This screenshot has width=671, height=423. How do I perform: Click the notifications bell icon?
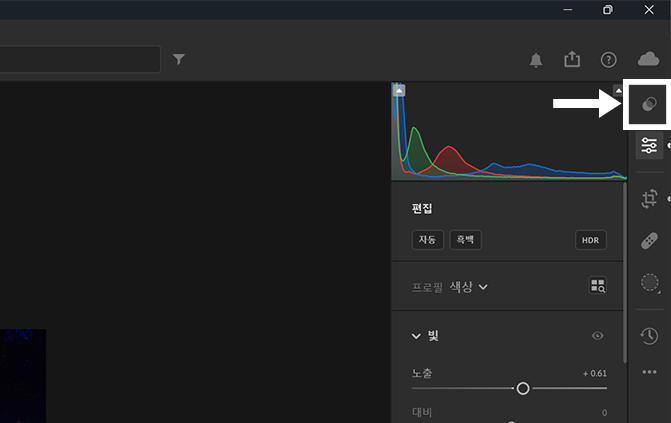pyautogui.click(x=536, y=60)
